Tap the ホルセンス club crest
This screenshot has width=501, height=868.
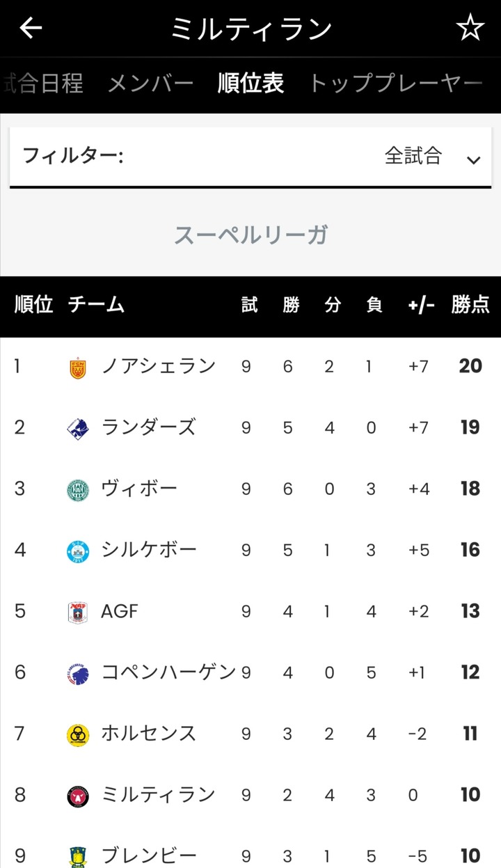pyautogui.click(x=78, y=734)
